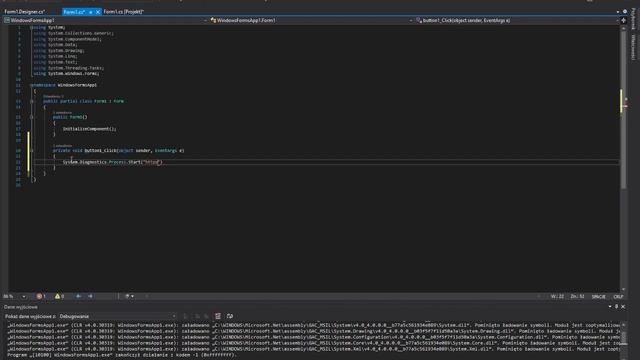Open the code cleanup broom dropdown
Screen dimensions: 640x360
coord(129,296)
